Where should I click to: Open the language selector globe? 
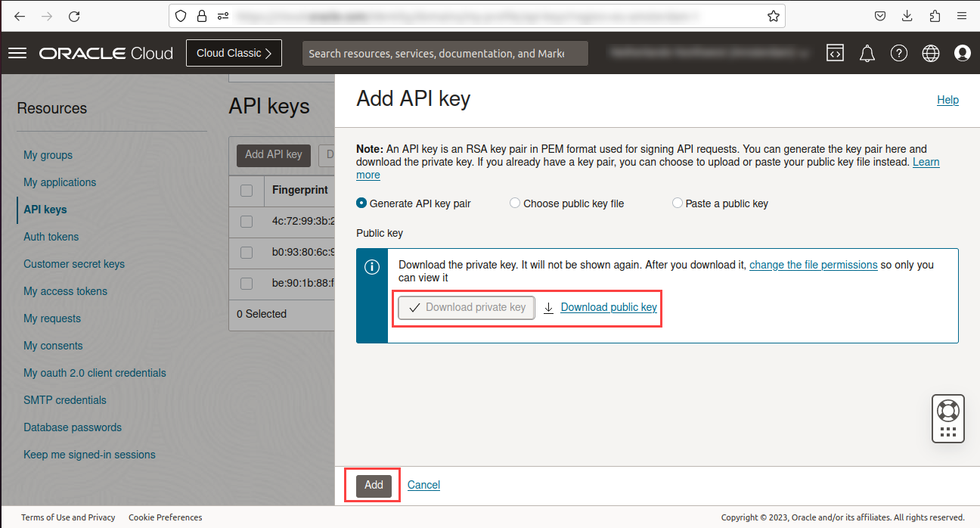pyautogui.click(x=930, y=52)
